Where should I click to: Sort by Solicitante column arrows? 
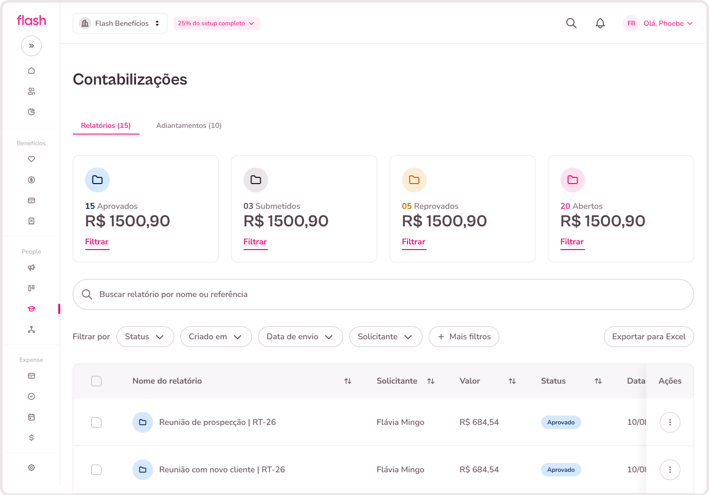click(430, 381)
